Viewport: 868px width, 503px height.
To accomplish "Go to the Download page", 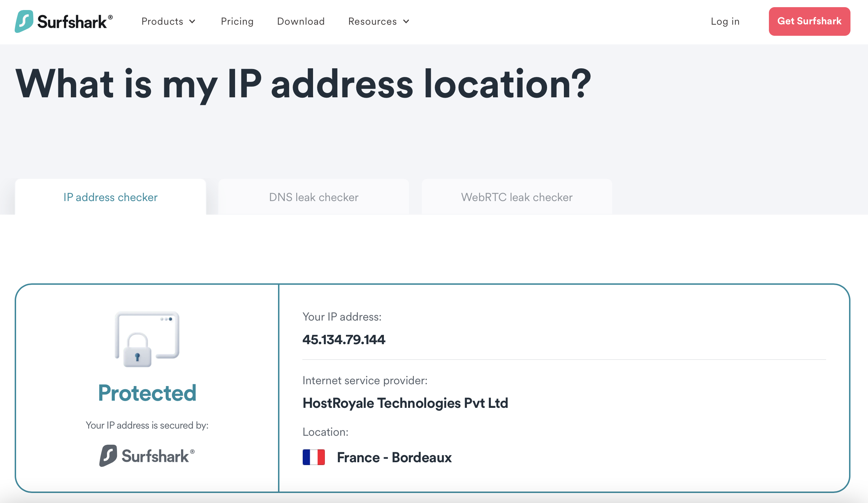I will pos(301,21).
